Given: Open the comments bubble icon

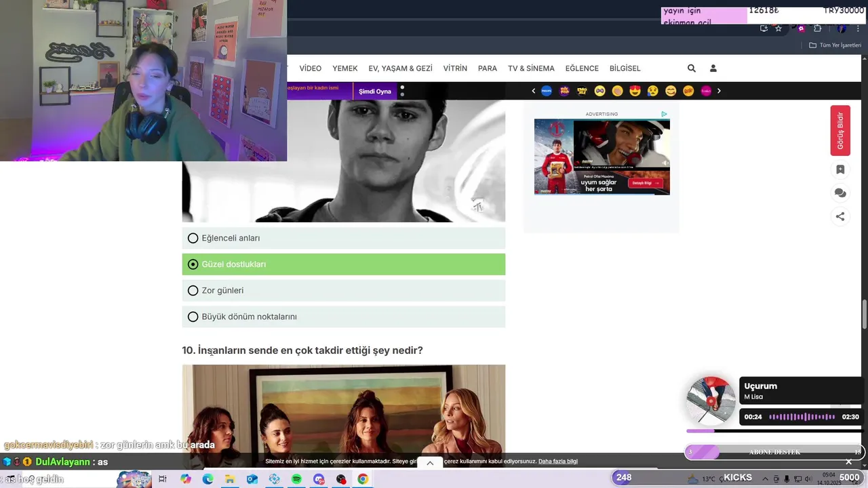Looking at the screenshot, I should pos(840,193).
